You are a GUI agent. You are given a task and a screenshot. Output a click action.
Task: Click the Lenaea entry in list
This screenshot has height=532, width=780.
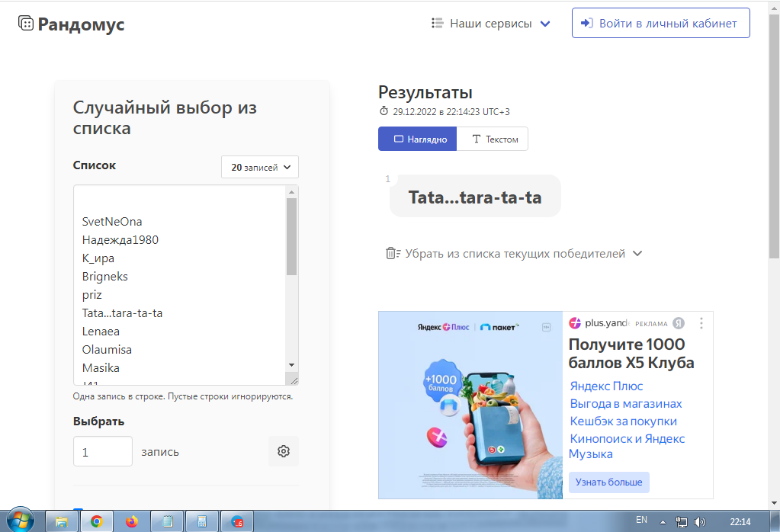coord(101,331)
